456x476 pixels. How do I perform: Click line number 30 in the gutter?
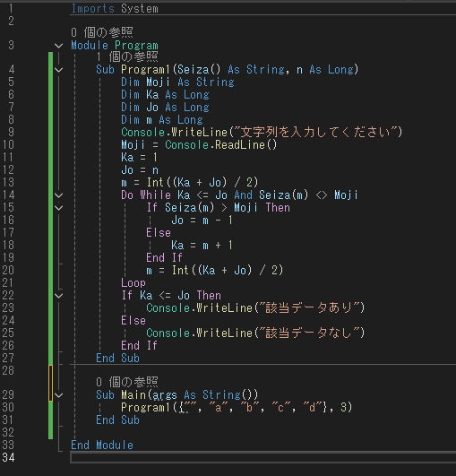(x=8, y=407)
